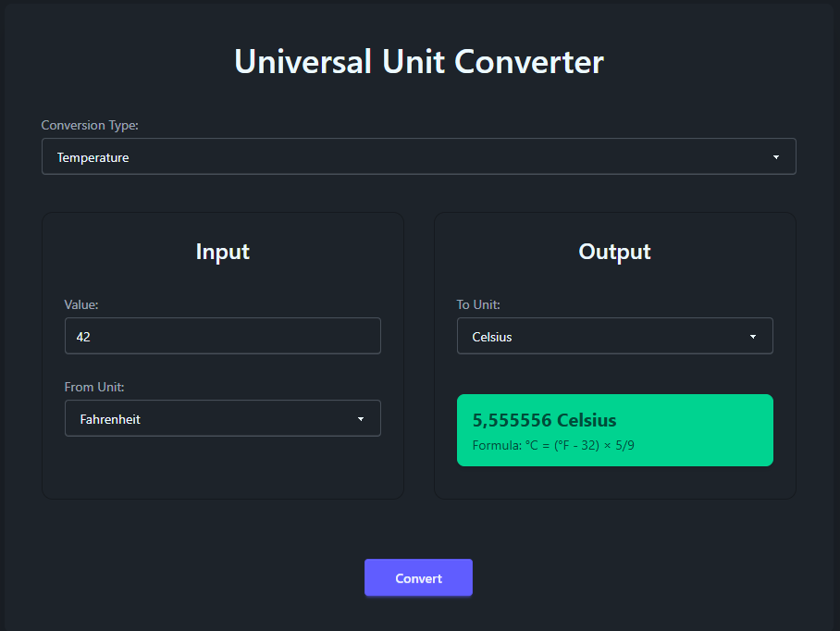The image size is (840, 631).
Task: Click the Value input containing 42
Action: (x=222, y=336)
